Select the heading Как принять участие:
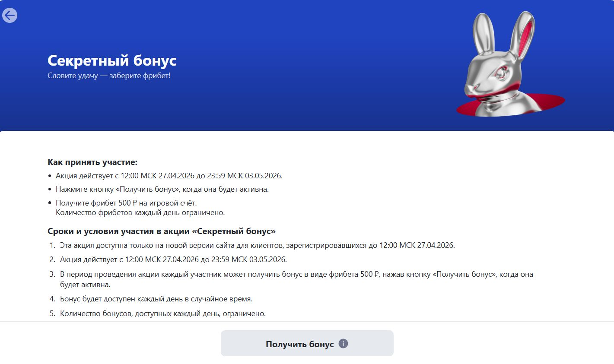 coord(92,162)
